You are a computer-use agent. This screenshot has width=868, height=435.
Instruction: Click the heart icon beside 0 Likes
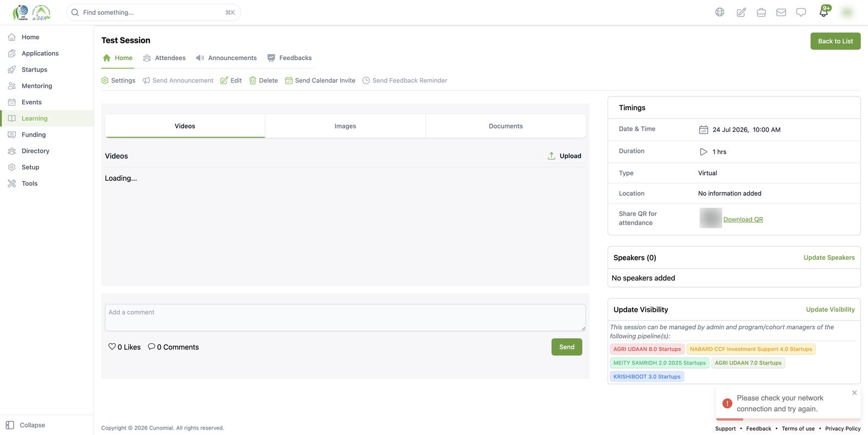pos(112,347)
